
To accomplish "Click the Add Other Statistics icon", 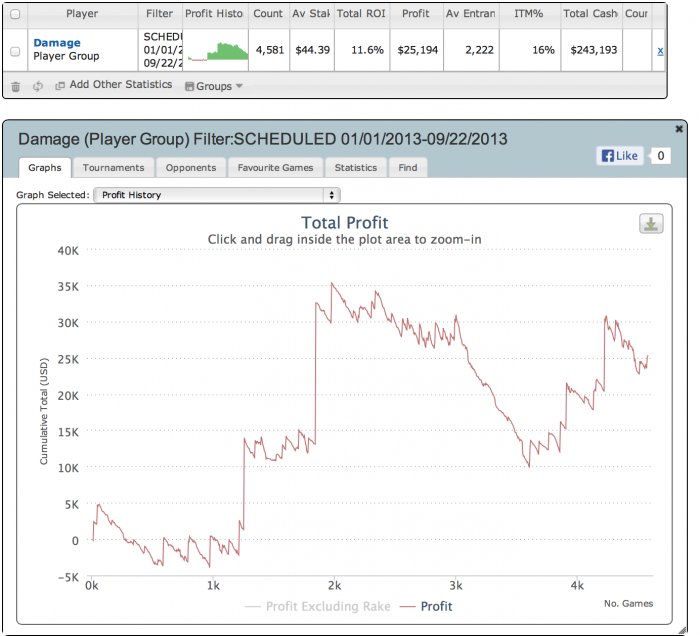I will click(59, 85).
